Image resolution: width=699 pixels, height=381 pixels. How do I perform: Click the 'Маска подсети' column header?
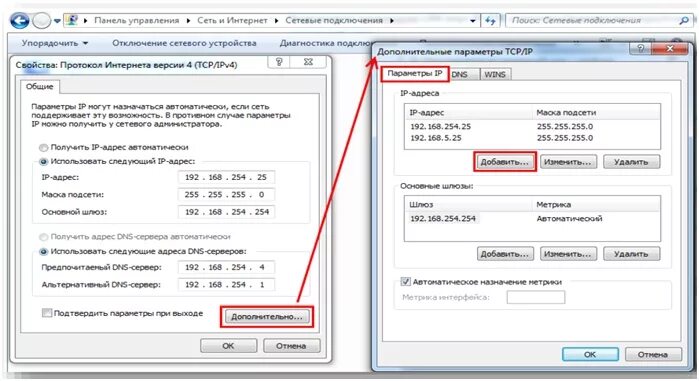[596, 113]
